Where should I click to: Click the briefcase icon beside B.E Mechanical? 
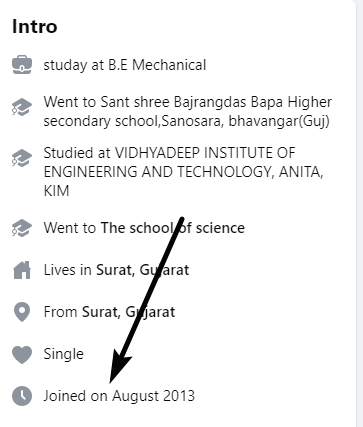(22, 65)
